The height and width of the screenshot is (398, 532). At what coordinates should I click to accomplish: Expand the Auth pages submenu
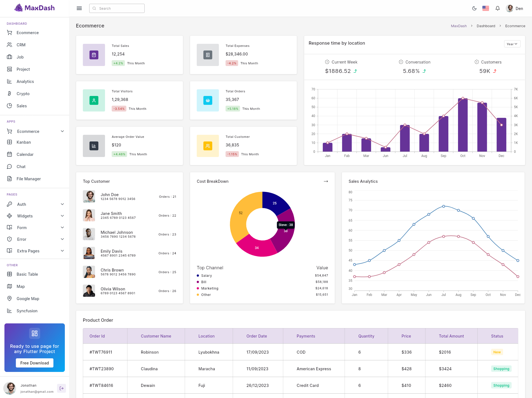62,204
